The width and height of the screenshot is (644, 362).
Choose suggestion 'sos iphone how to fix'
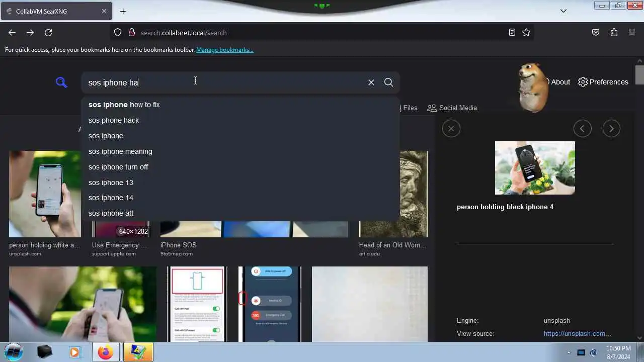[240, 105]
